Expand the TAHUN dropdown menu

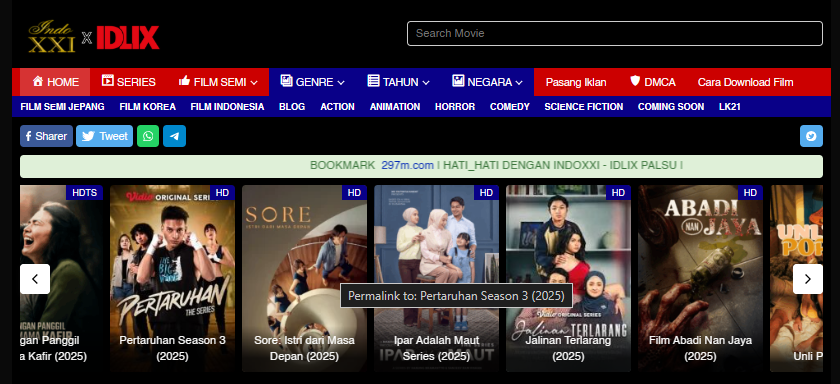pyautogui.click(x=399, y=82)
